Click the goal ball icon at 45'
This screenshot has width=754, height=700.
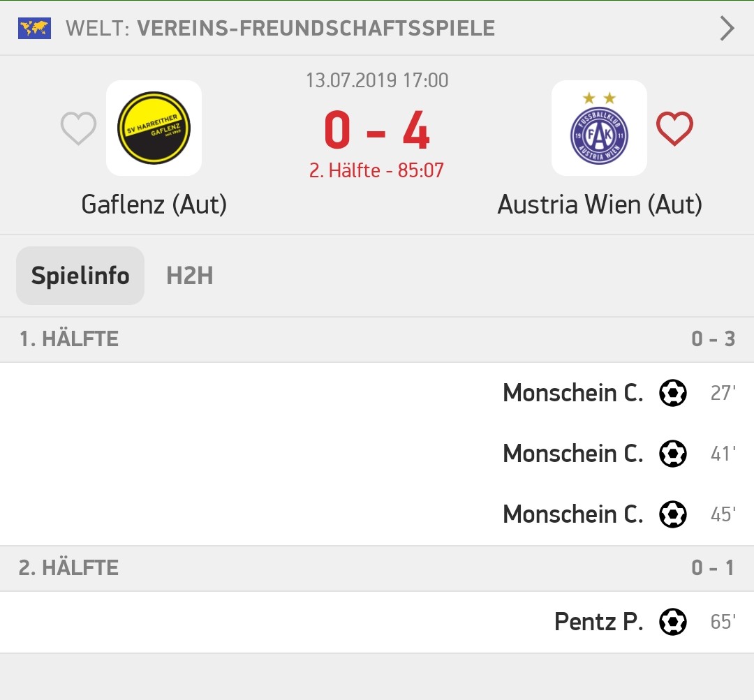pos(673,514)
